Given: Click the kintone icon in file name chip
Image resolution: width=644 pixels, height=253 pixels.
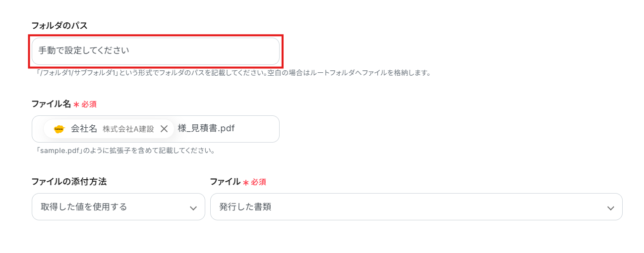Looking at the screenshot, I should (x=59, y=129).
